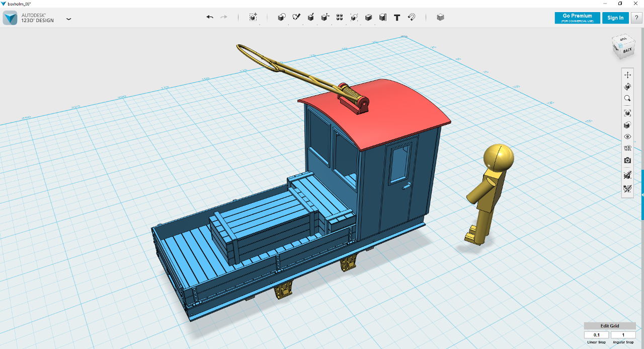Open the Sketch tool menu
This screenshot has width=644, height=349.
point(296,17)
